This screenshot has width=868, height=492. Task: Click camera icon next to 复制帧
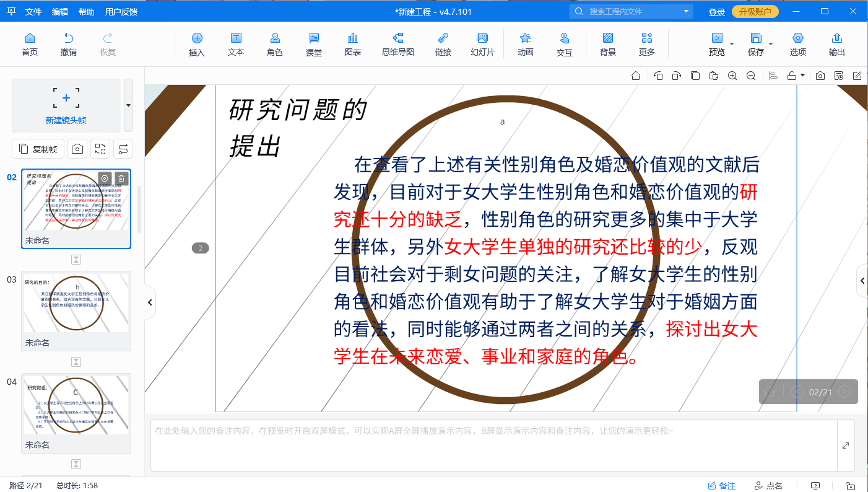coord(77,149)
